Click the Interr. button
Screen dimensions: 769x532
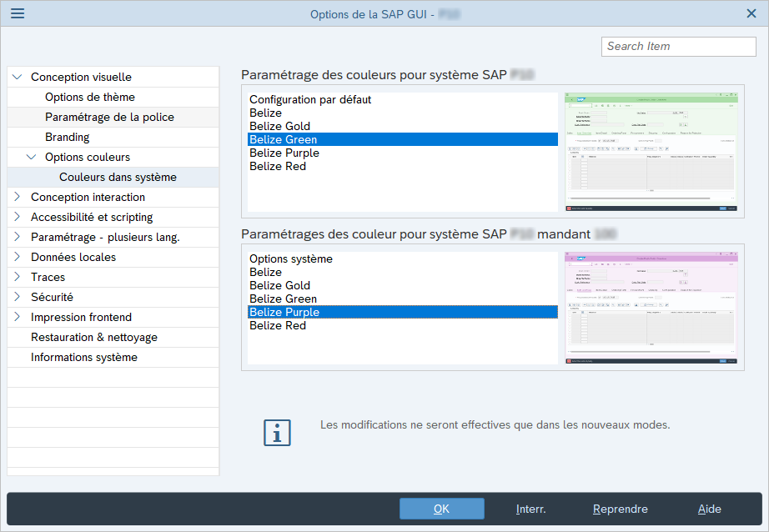click(530, 509)
